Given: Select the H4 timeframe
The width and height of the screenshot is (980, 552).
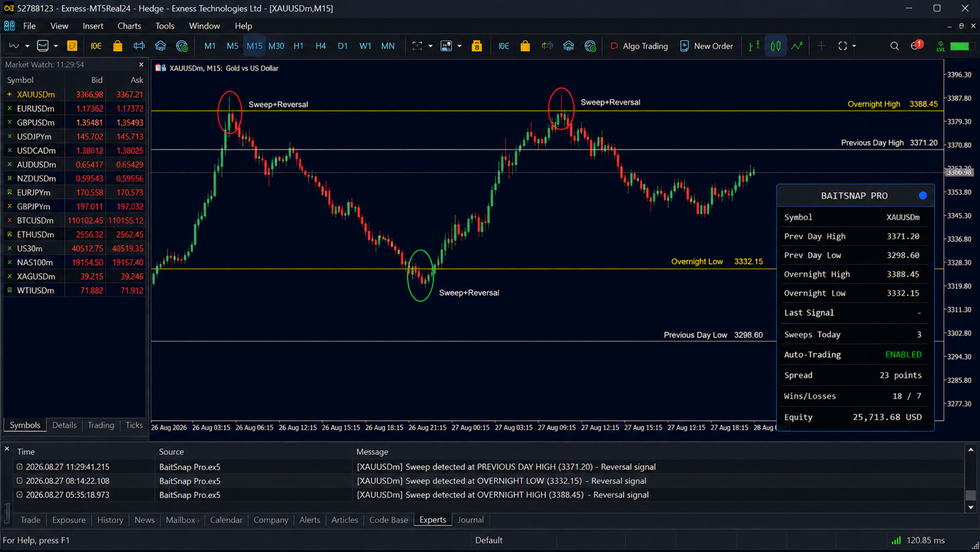Looking at the screenshot, I should point(320,46).
